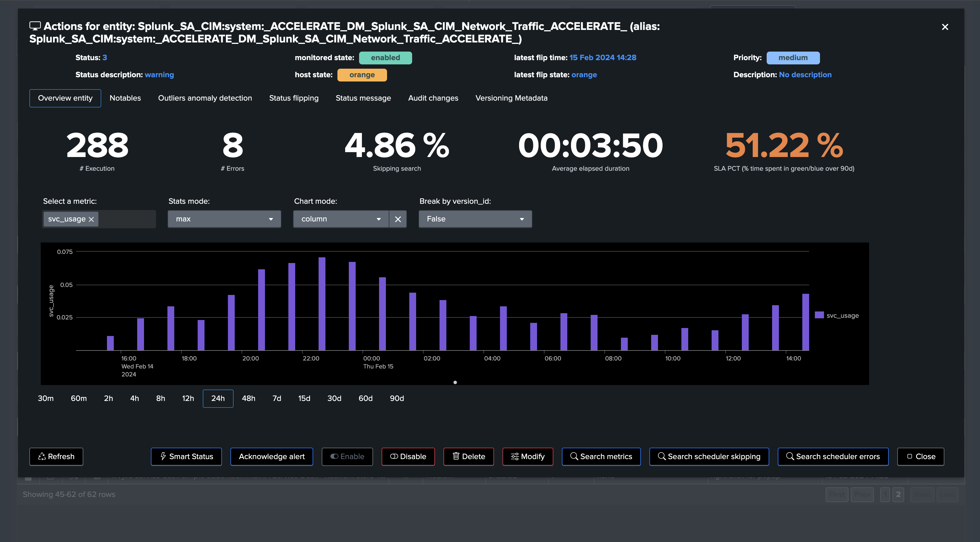The height and width of the screenshot is (542, 980).
Task: Click the toggle icon on Disable button
Action: pos(394,457)
